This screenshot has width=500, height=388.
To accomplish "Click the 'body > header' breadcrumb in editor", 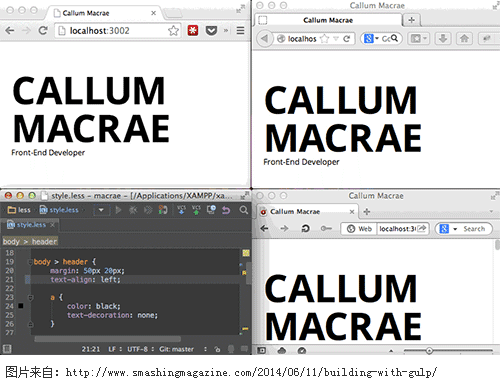I will [30, 241].
